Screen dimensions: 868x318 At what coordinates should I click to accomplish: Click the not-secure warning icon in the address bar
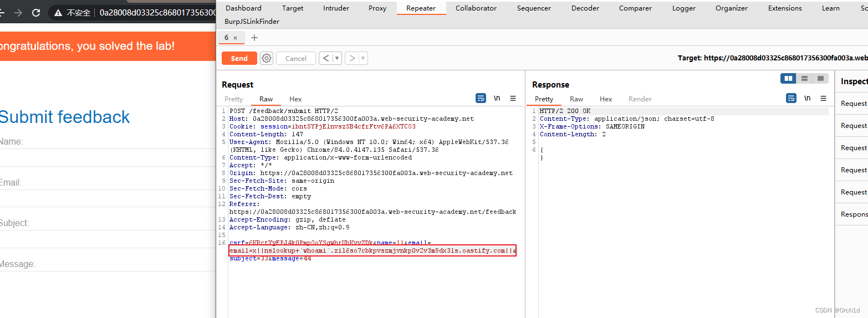tap(58, 13)
